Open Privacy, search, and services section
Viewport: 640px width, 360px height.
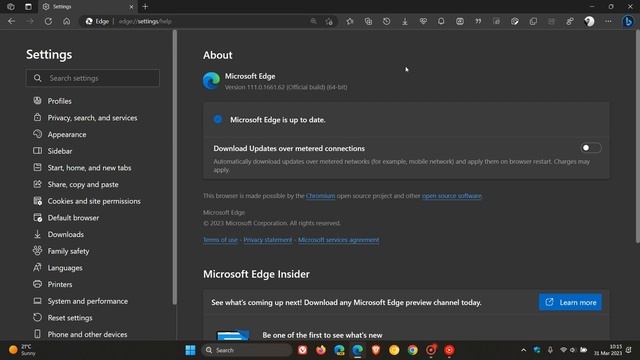tap(85, 118)
